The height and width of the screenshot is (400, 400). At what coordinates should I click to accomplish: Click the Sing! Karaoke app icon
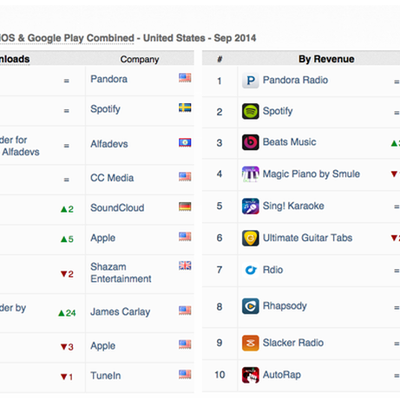tap(250, 206)
